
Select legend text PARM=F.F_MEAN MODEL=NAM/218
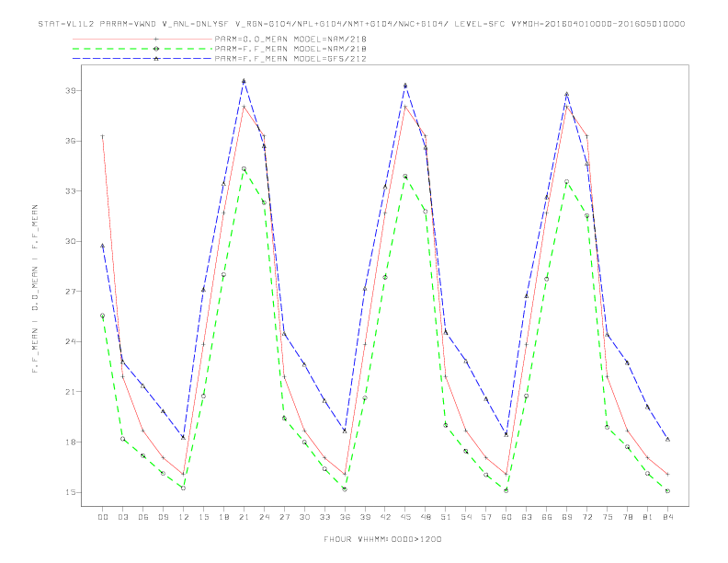click(290, 49)
